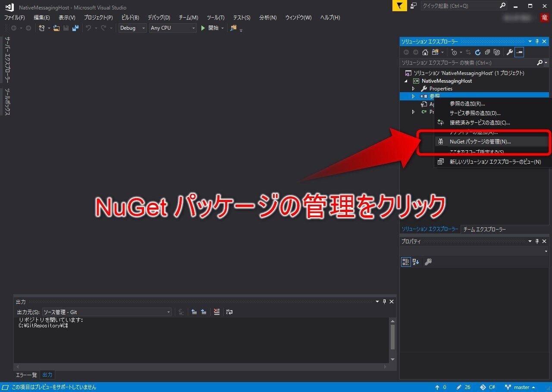Open the プロジェクト(P) menu
This screenshot has width=552, height=392.
point(98,18)
